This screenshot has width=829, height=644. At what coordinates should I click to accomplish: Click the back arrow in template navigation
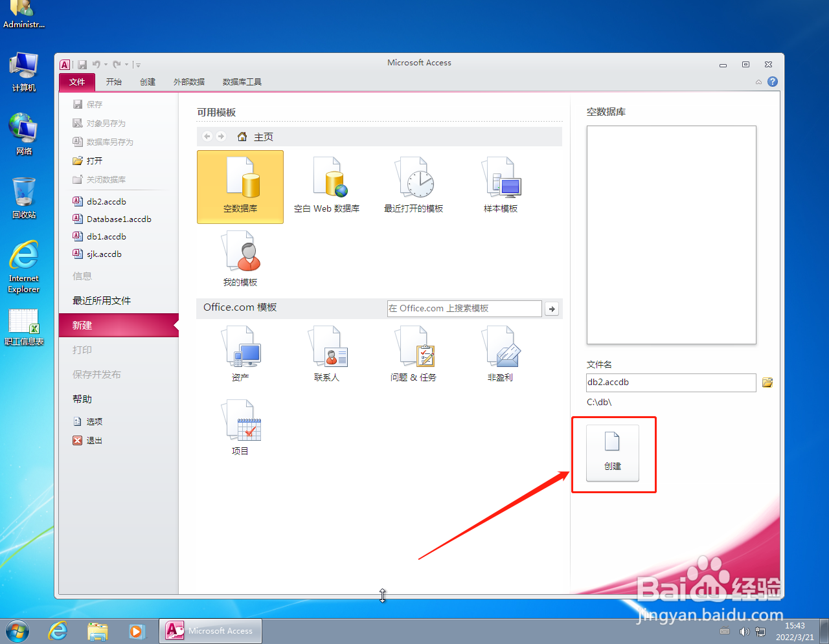[x=207, y=137]
